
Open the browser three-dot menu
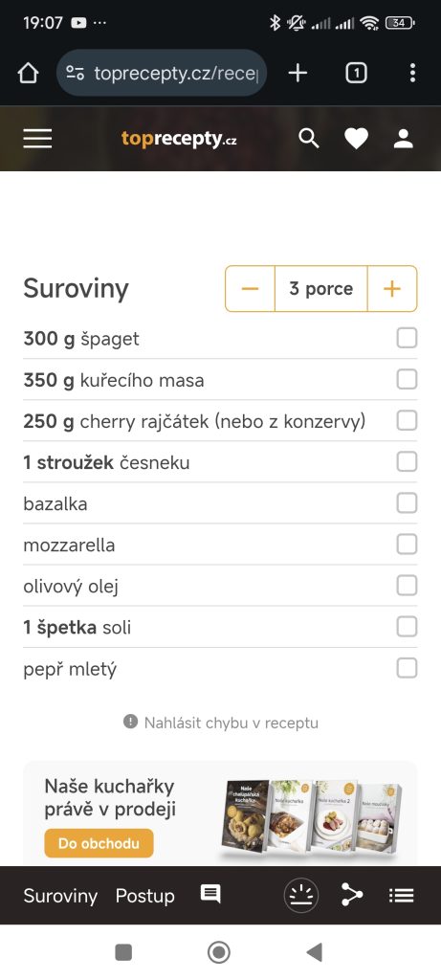tap(412, 73)
